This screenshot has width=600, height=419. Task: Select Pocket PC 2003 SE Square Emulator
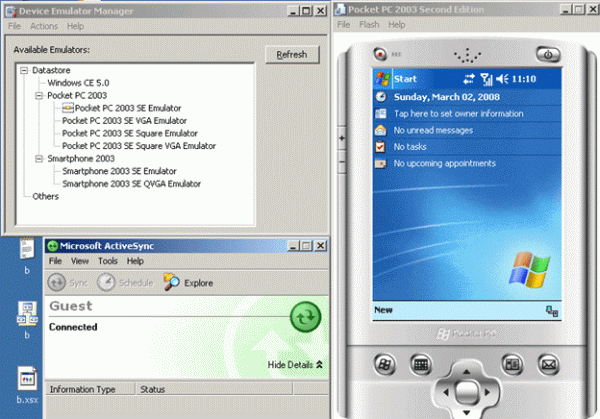(130, 134)
